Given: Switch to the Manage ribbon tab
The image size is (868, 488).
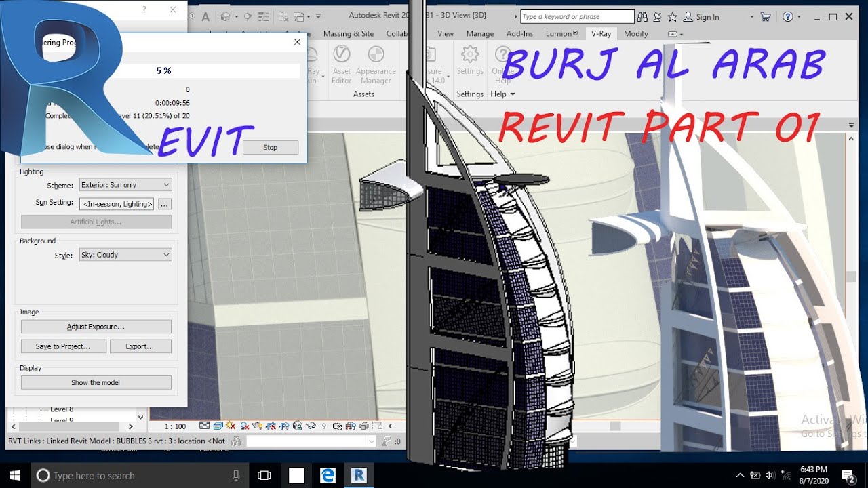Looking at the screenshot, I should 480,33.
